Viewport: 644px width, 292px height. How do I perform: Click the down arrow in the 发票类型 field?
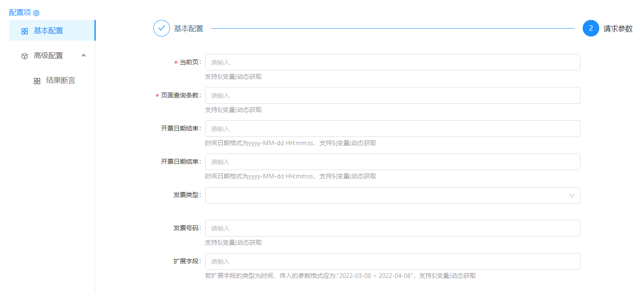pos(571,195)
